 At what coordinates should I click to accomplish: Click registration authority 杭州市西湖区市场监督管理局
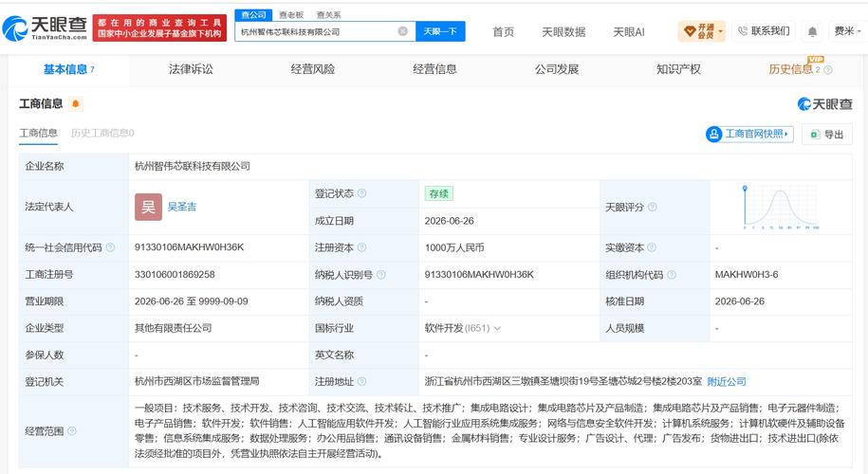tap(197, 381)
